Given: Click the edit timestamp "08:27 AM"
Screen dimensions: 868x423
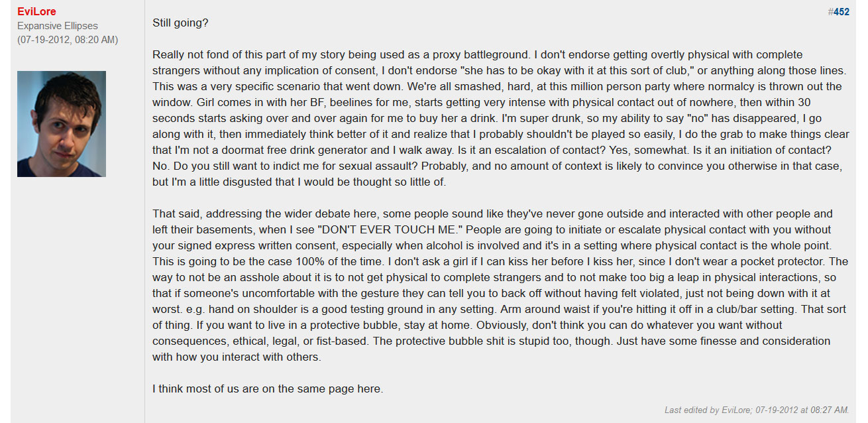Looking at the screenshot, I should [830, 410].
